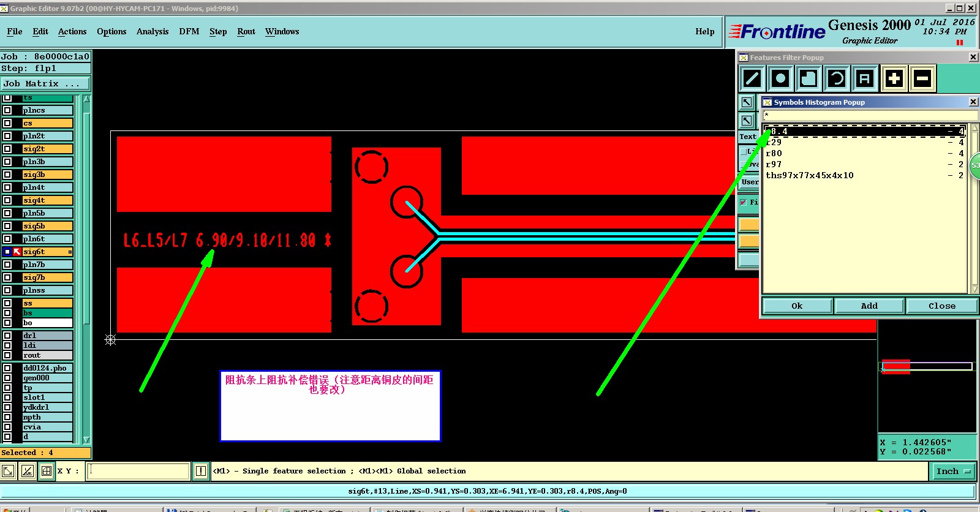Image resolution: width=980 pixels, height=512 pixels.
Task: Open the Analysis menu
Action: click(x=153, y=31)
